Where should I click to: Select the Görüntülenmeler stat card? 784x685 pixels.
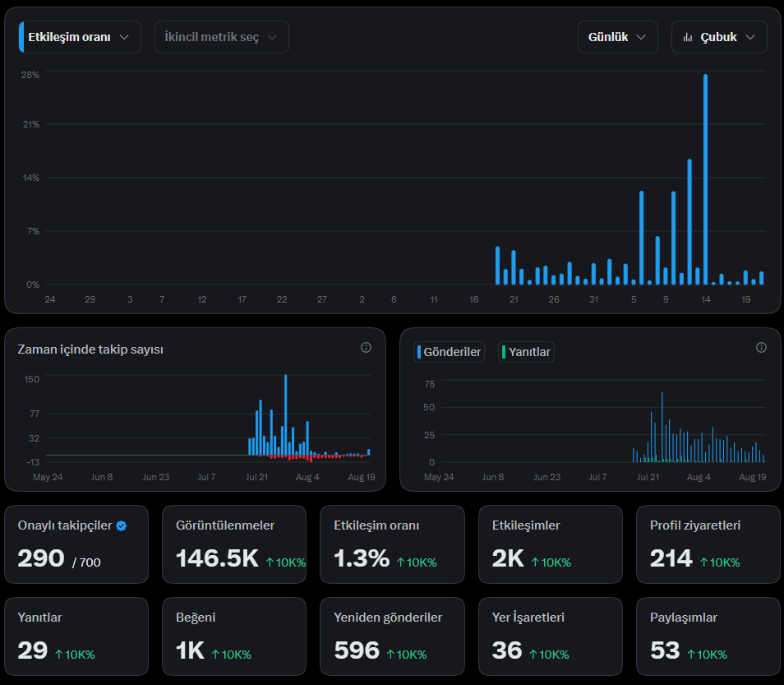pyautogui.click(x=234, y=544)
